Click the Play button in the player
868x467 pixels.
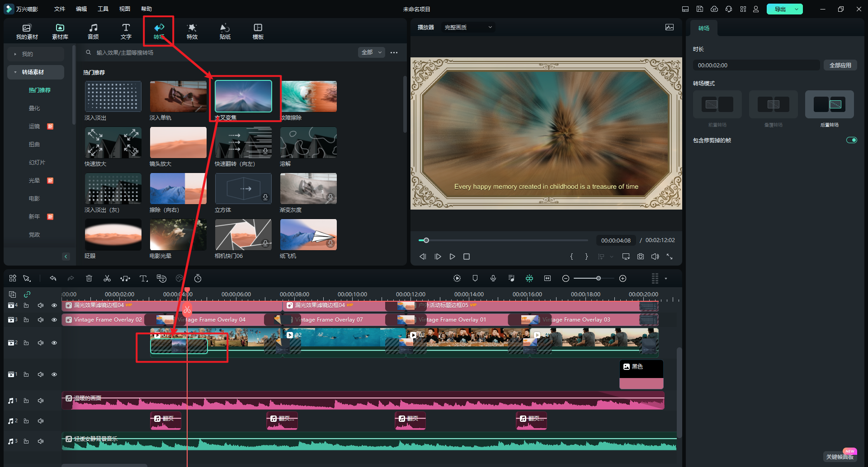452,257
